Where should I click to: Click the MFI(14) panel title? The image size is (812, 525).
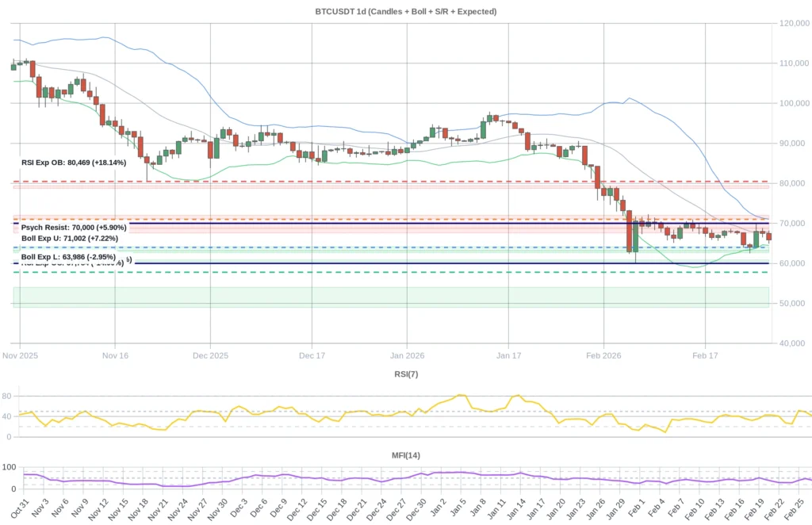[x=405, y=455]
